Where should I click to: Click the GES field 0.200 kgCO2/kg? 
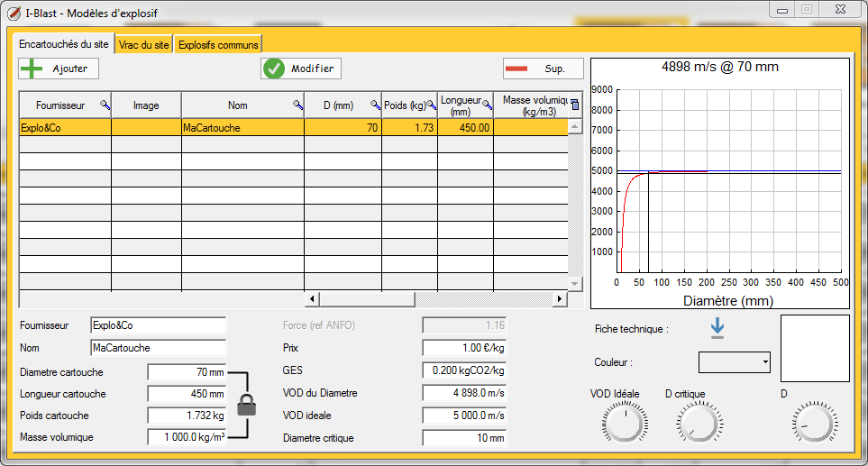coord(464,370)
